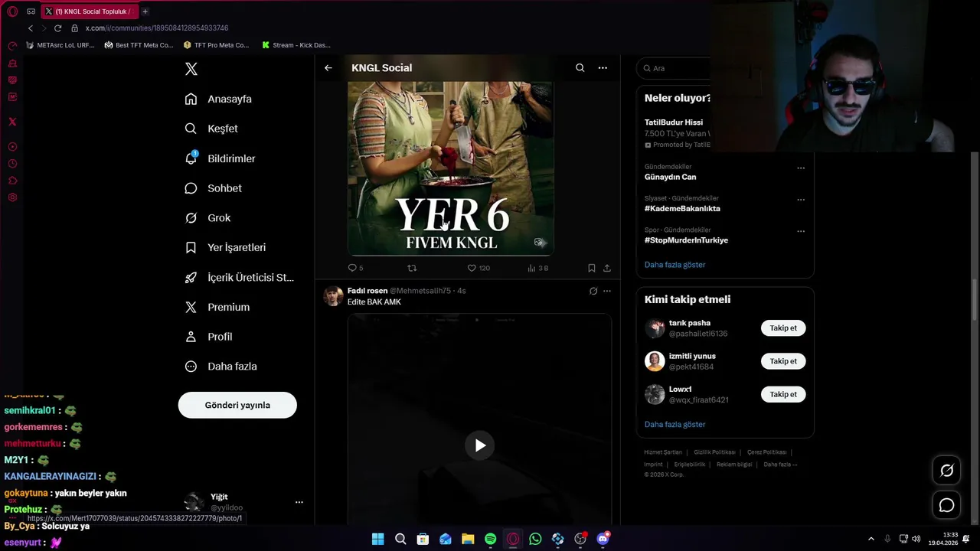Open X shortcut in Opera sidebar

(x=12, y=122)
